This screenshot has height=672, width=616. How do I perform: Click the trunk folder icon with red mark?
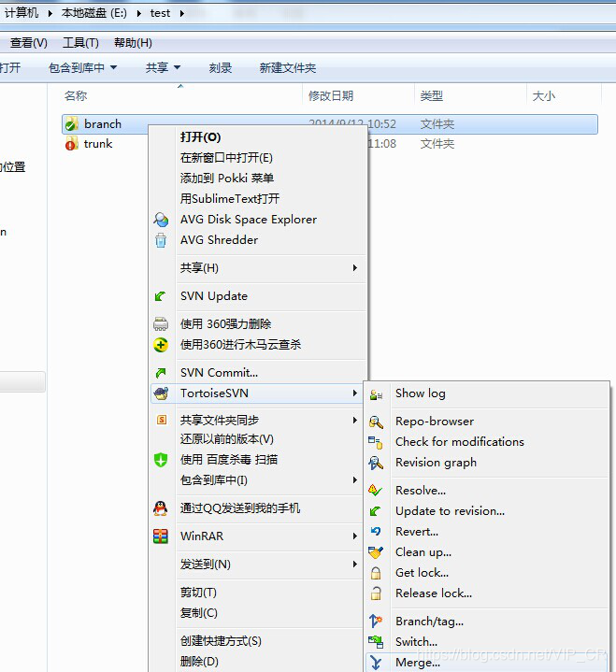(71, 144)
